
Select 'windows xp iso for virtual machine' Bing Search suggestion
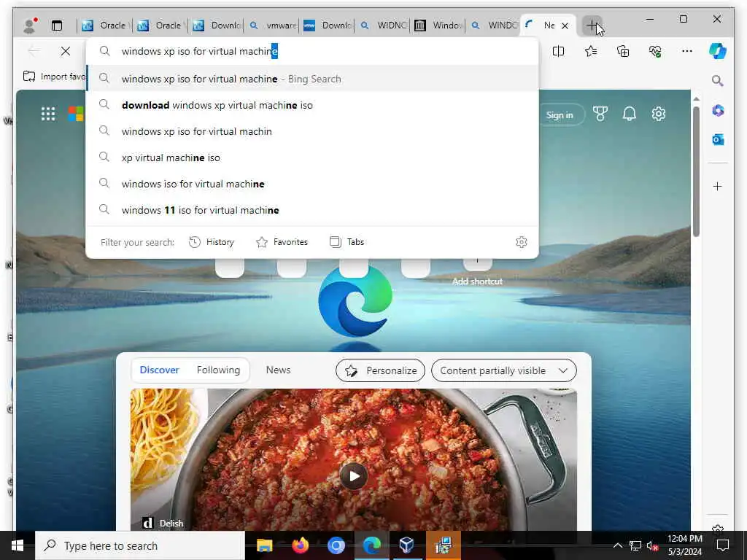[312, 79]
